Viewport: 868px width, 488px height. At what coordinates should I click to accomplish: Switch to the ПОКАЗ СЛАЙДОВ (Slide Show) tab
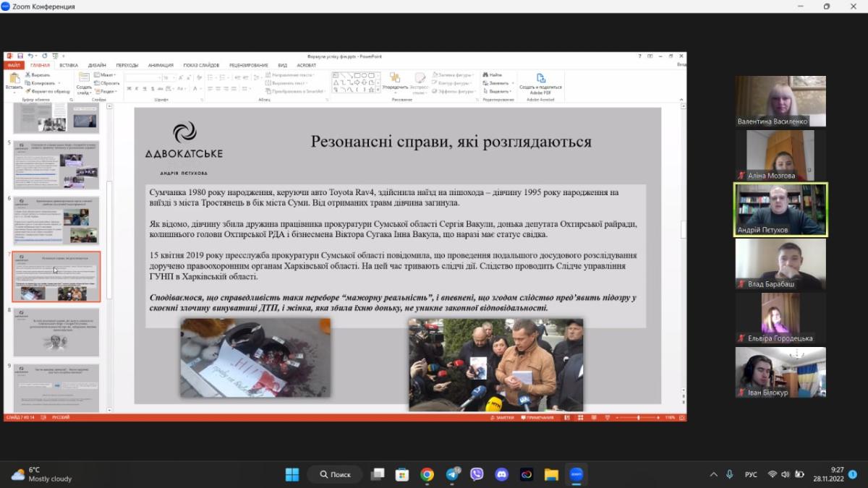pos(201,65)
